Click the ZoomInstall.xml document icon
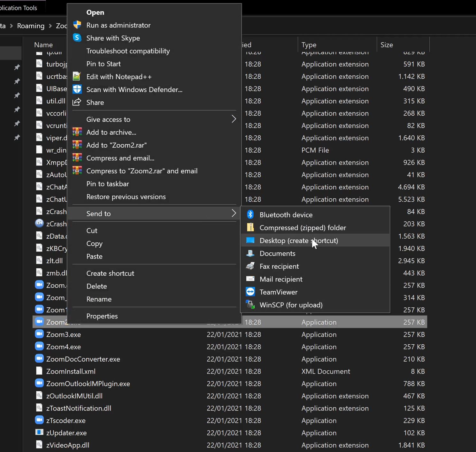476x452 pixels. tap(39, 371)
